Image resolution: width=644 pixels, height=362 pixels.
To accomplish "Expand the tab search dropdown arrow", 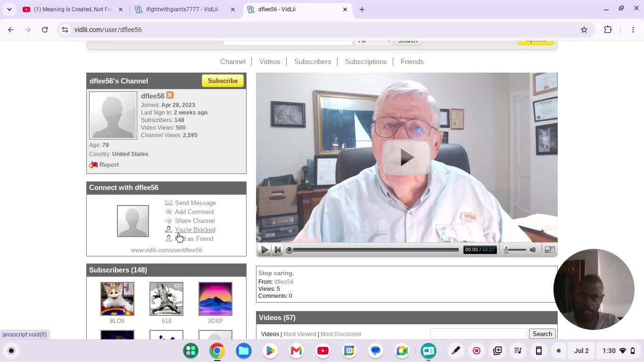I will click(9, 9).
